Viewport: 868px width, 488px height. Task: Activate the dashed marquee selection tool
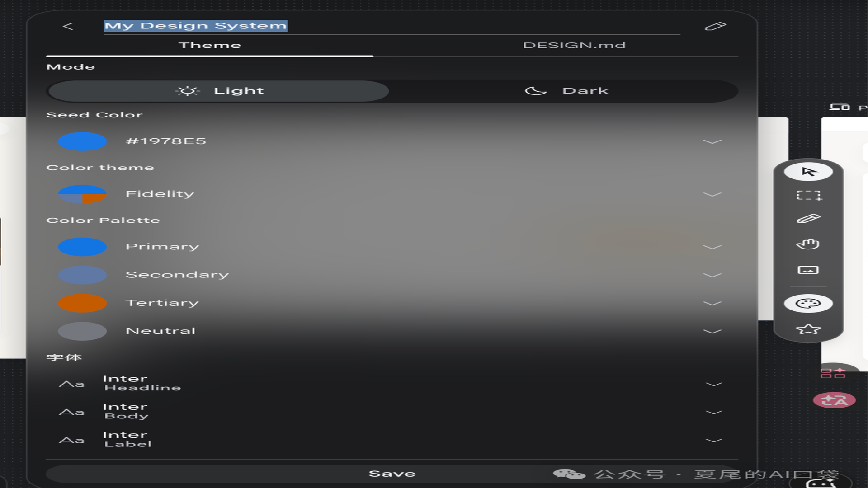pos(808,195)
